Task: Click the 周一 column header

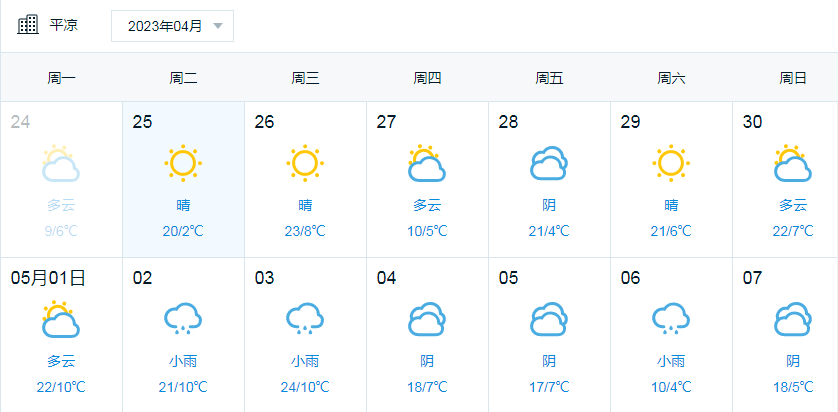Action: pyautogui.click(x=61, y=79)
